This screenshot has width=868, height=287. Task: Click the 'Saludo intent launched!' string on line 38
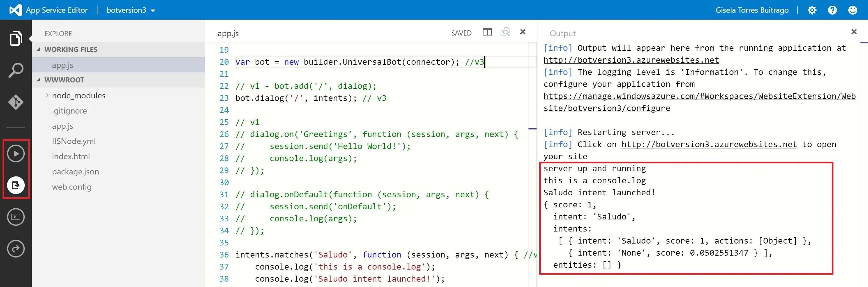tap(374, 279)
